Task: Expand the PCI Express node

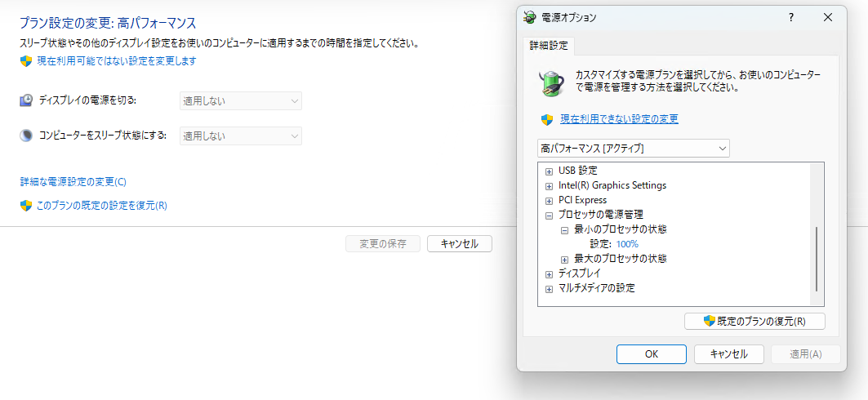Action: [x=550, y=200]
